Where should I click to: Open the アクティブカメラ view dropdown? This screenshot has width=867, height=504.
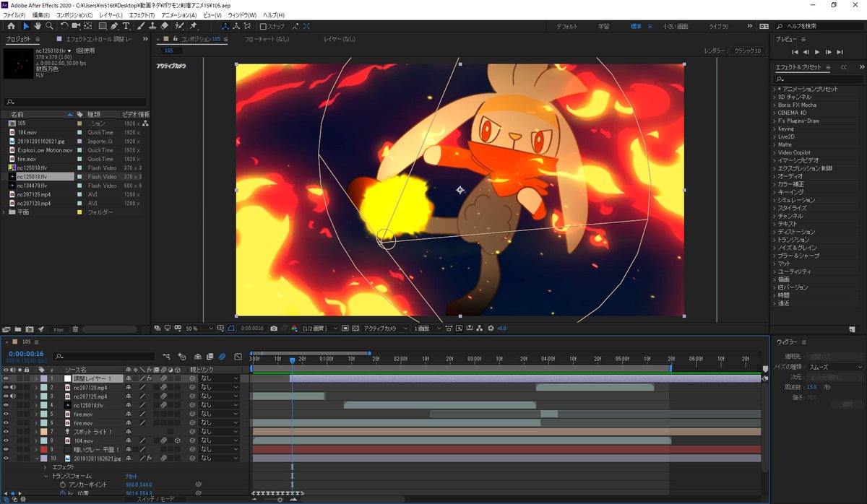[384, 328]
